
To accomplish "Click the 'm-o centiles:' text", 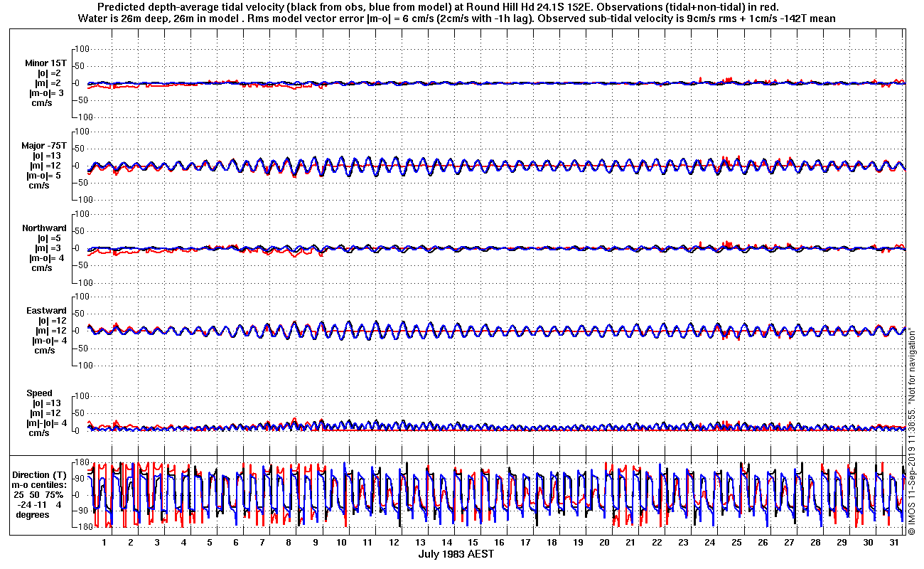I will tap(39, 485).
